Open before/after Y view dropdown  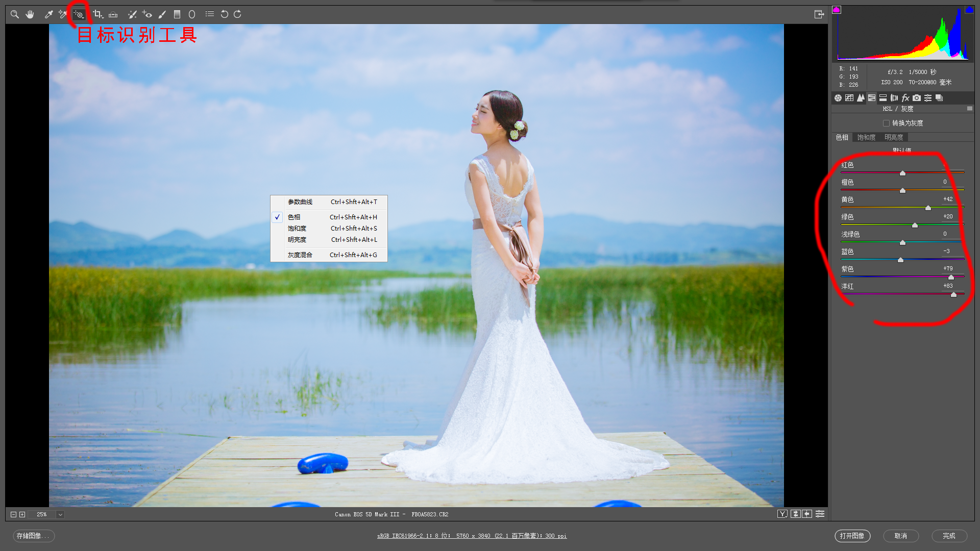[x=782, y=514]
